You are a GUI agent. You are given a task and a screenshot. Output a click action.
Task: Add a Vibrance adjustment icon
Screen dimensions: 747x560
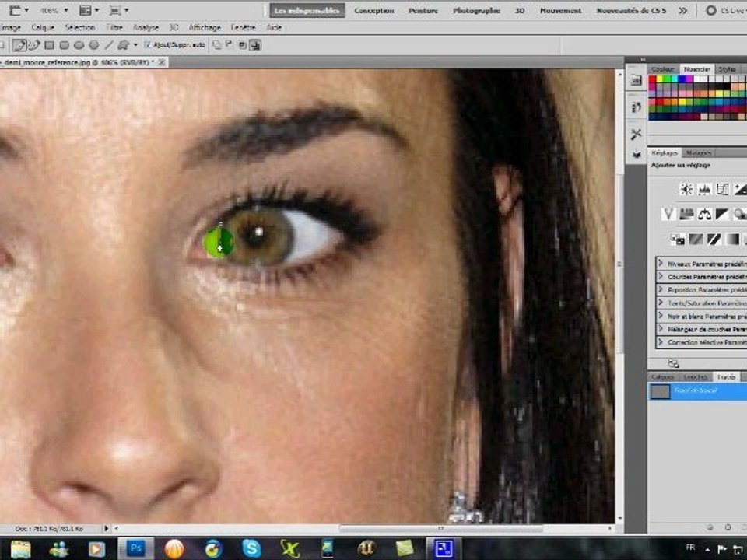coord(668,215)
